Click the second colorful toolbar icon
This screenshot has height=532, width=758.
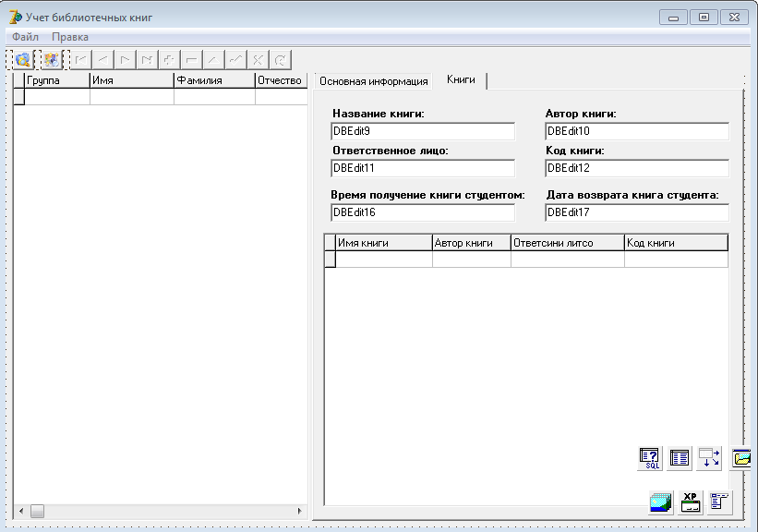click(52, 60)
